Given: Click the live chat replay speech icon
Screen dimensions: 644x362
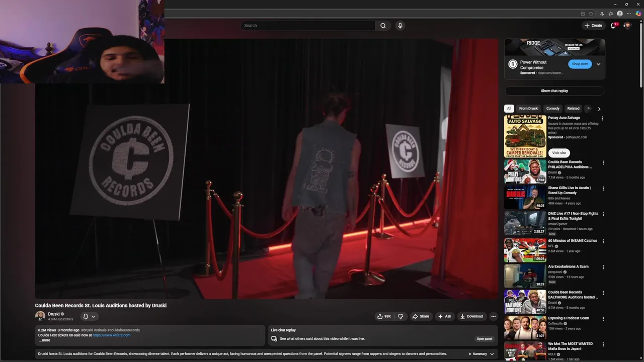Looking at the screenshot, I should [x=274, y=339].
